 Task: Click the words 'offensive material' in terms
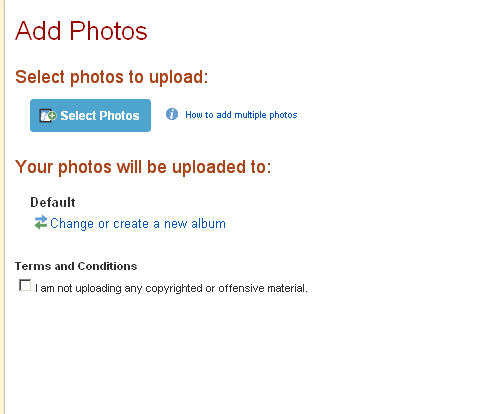tap(263, 288)
